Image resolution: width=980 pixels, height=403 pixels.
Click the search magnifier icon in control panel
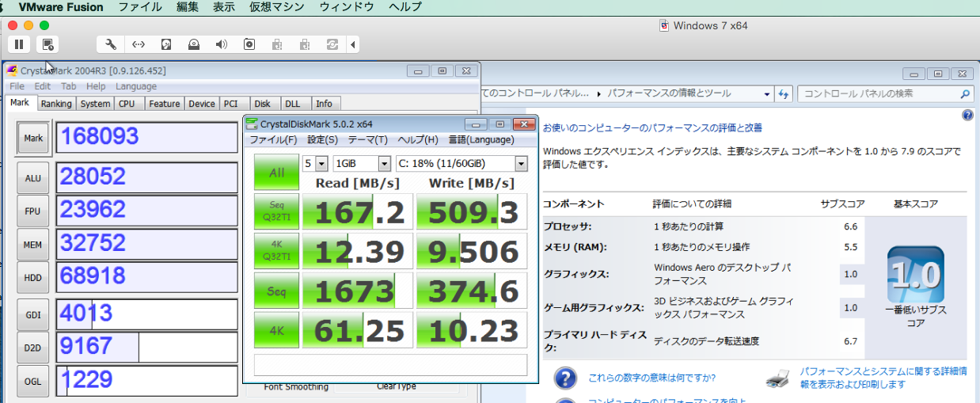tap(965, 93)
